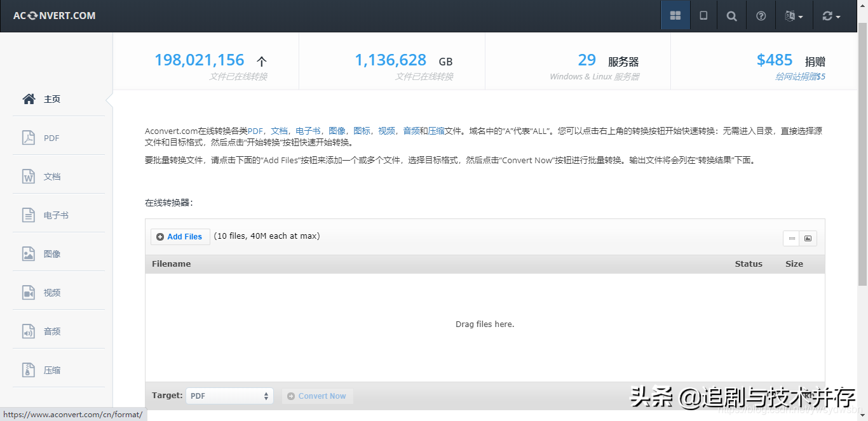Click the grid layout icon in top bar
This screenshot has width=868, height=421.
(x=675, y=16)
